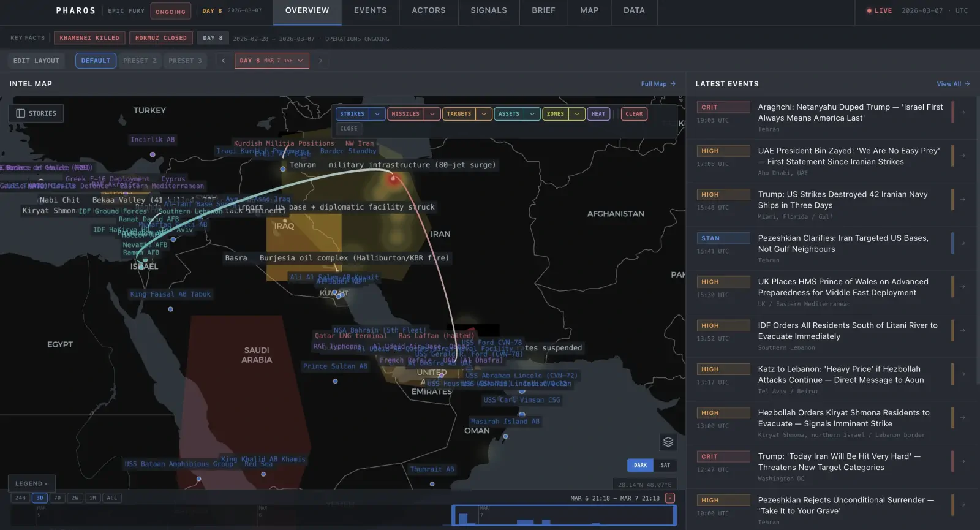This screenshot has height=530, width=980.
Task: Expand the ASSETS filter dropdown
Action: pos(532,114)
